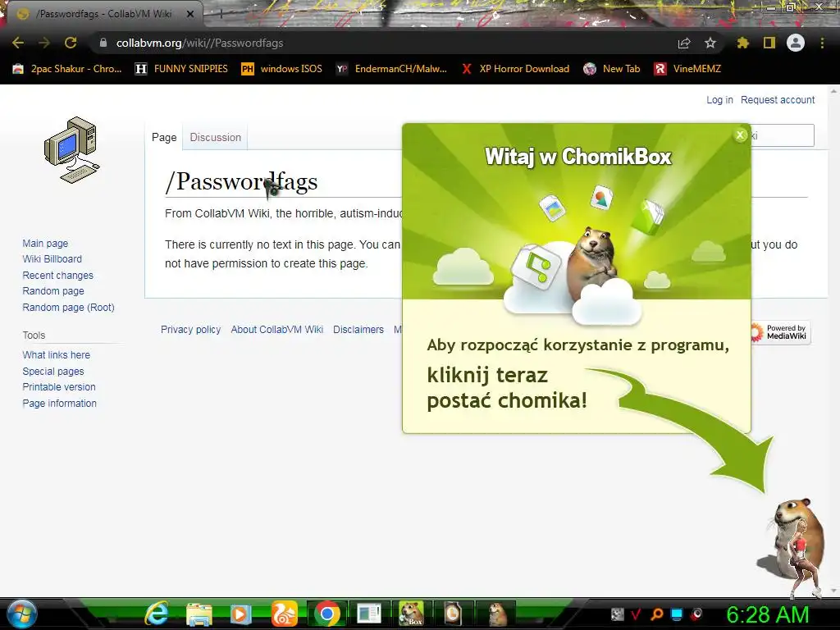
Task: Reload the CollabVM wiki page
Action: 71,43
